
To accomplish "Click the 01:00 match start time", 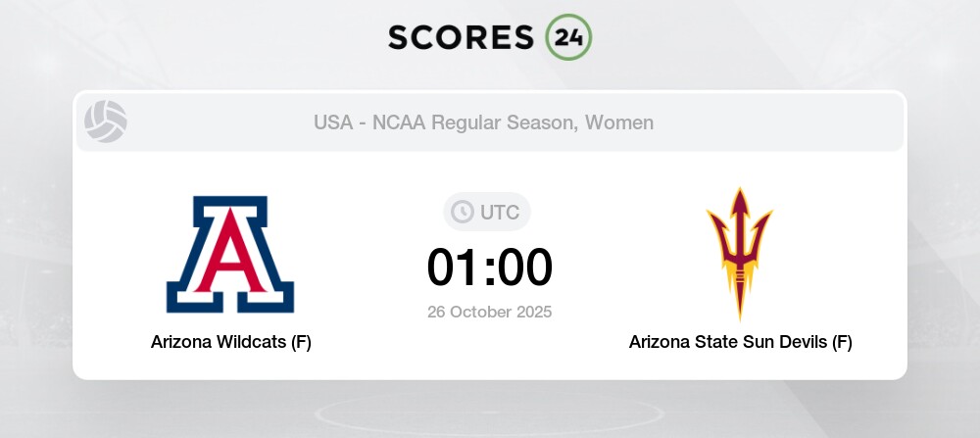I will 489,268.
